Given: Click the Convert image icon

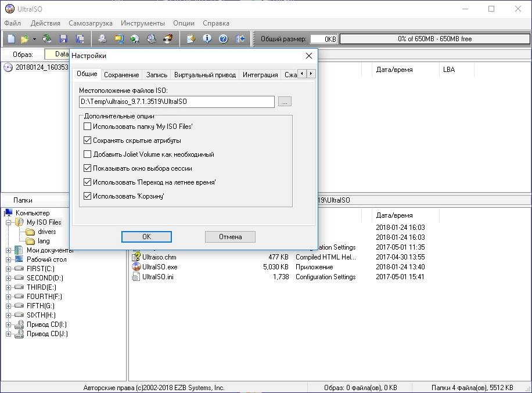Looking at the screenshot, I should pyautogui.click(x=135, y=39).
